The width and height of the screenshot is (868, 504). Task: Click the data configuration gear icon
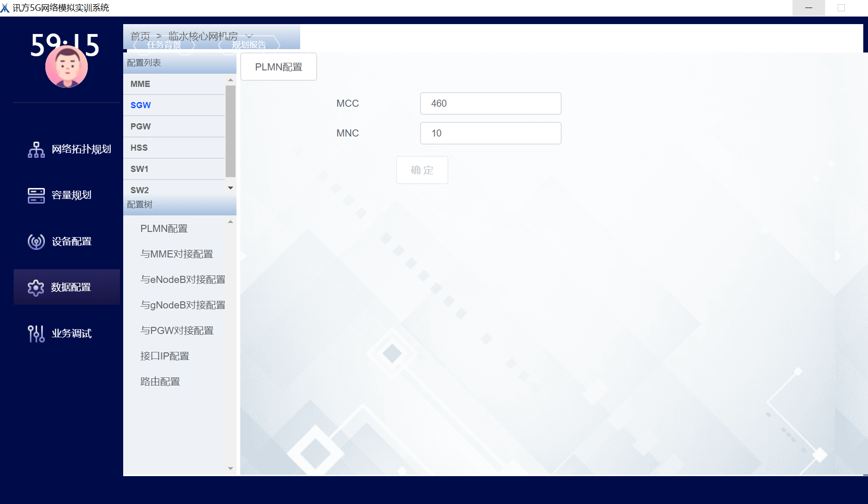coord(36,287)
